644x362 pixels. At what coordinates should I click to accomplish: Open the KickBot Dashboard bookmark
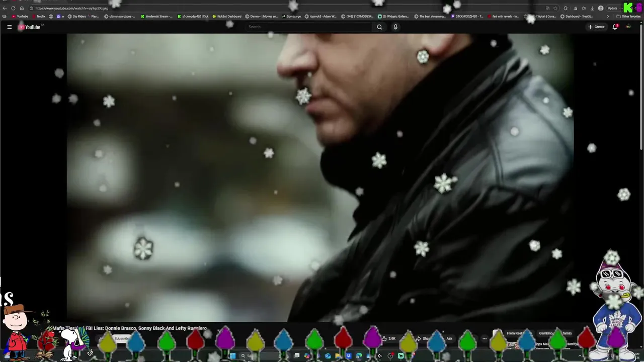226,16
